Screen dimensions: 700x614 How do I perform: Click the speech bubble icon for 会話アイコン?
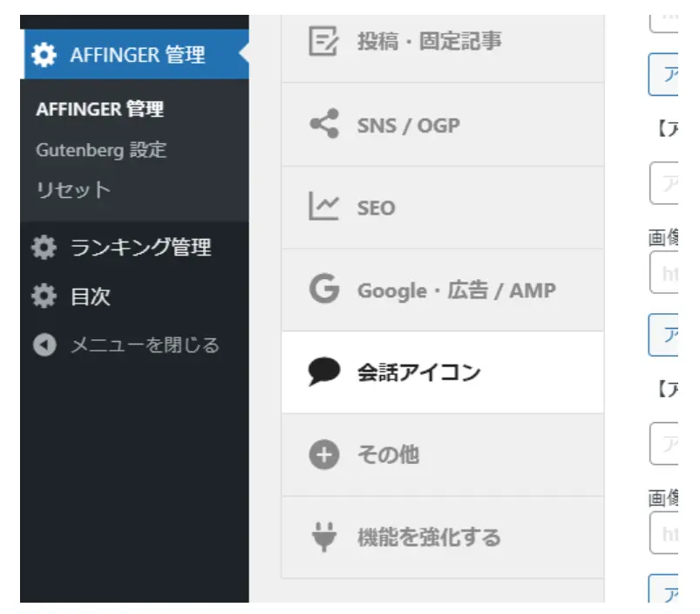[x=323, y=372]
